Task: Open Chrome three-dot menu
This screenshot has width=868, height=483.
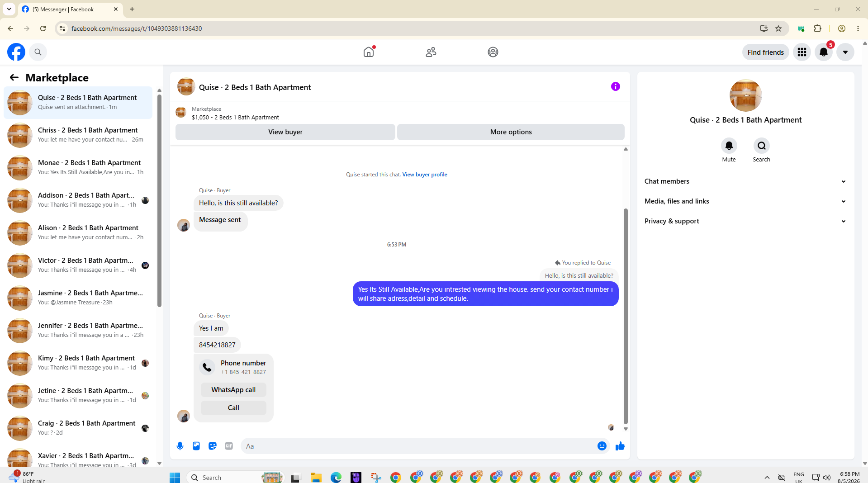Action: (x=858, y=28)
